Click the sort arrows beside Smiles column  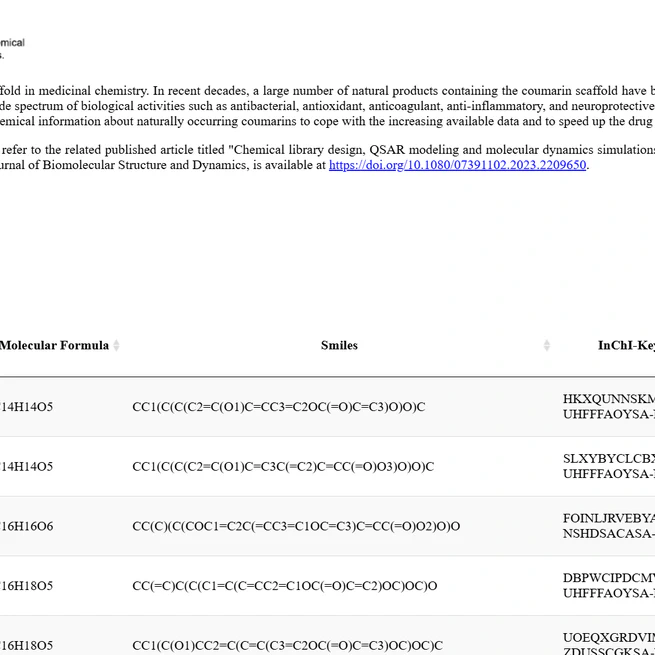pos(546,345)
